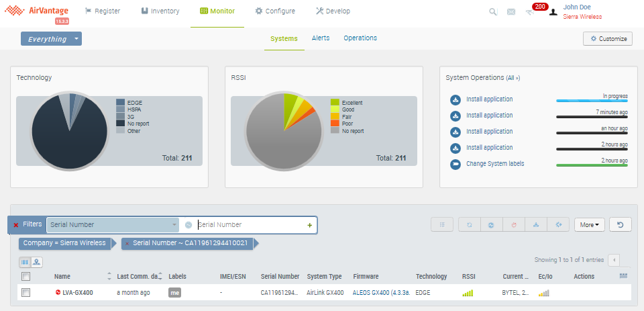
Task: Click the Excellent legend color swatch
Action: [x=335, y=102]
